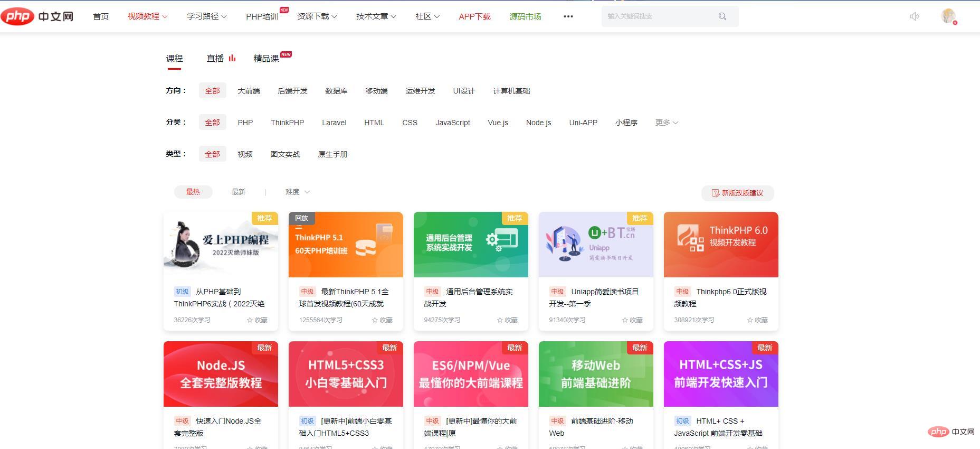This screenshot has height=449, width=980.
Task: Filter category by 小程序
Action: 626,123
